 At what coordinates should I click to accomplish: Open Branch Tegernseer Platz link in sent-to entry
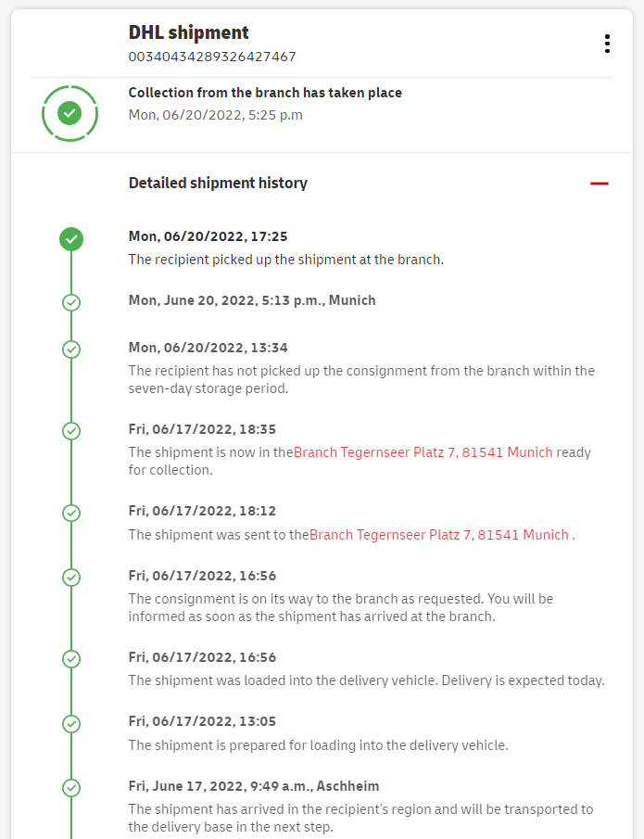tap(438, 534)
